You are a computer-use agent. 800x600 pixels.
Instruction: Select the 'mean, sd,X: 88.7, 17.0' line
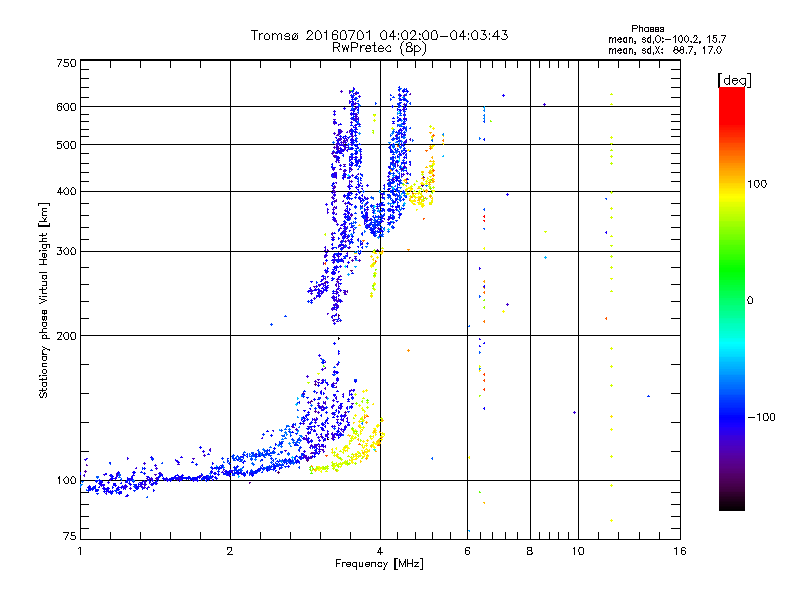point(665,50)
